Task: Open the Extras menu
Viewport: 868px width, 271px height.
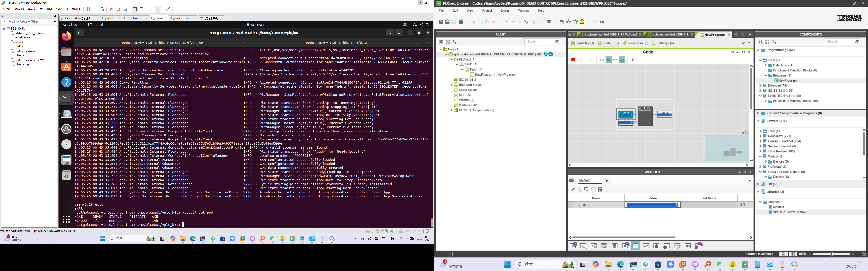Action: 505,10
